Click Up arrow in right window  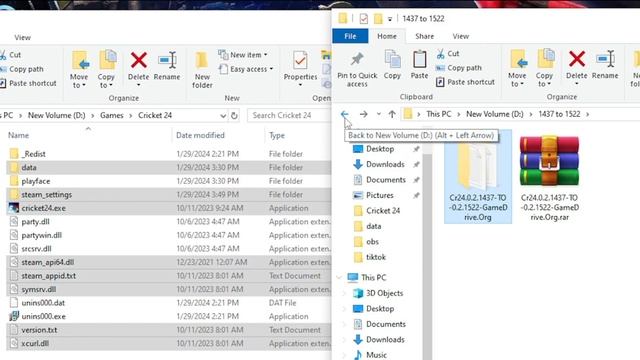392,114
